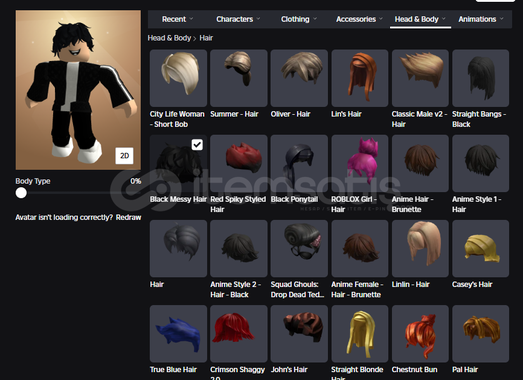Select the City Life Woman Short Bob hair
Viewport: 523px width, 380px height.
tap(178, 78)
